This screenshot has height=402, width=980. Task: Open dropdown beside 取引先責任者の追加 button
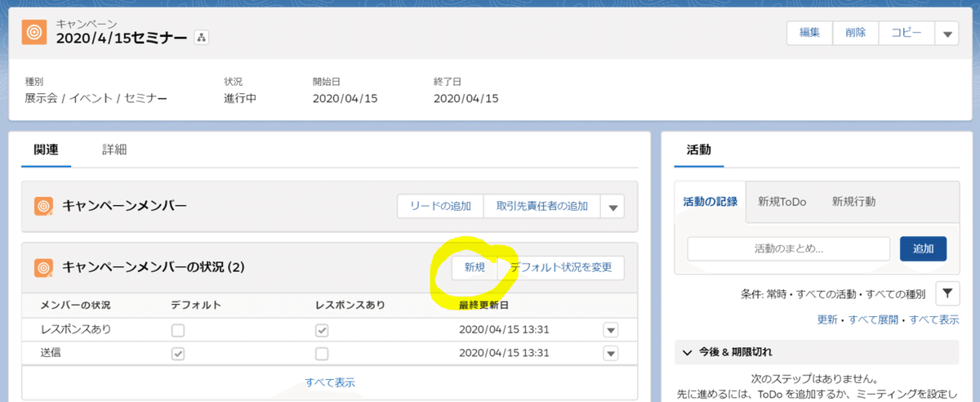point(612,207)
